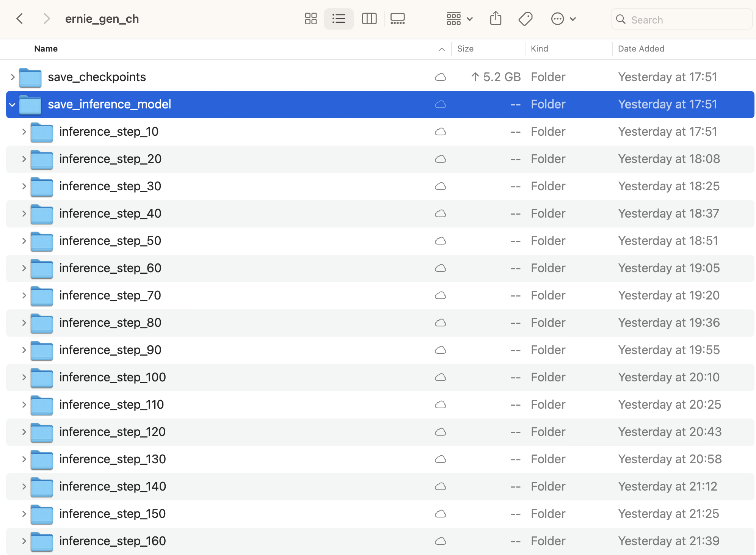Switch to column view
The width and height of the screenshot is (756, 555).
pos(369,19)
